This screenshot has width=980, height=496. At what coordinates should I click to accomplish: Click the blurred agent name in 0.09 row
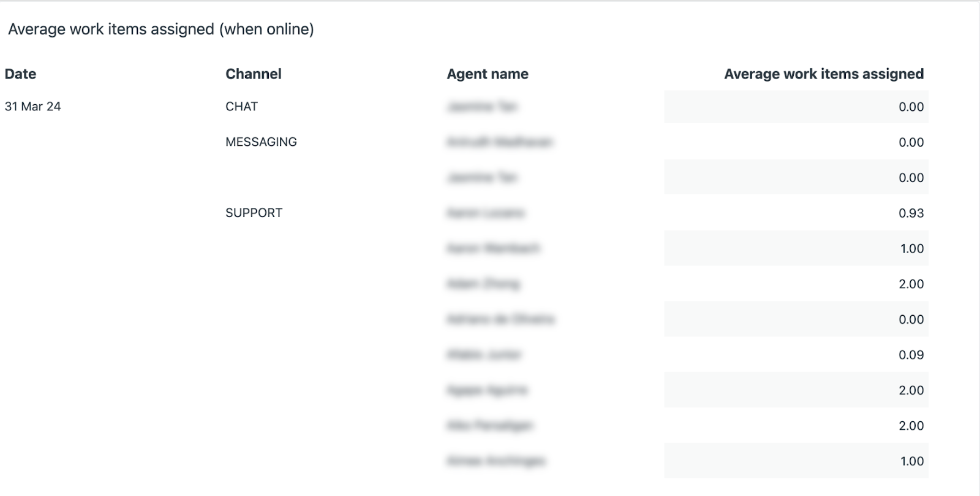point(484,355)
